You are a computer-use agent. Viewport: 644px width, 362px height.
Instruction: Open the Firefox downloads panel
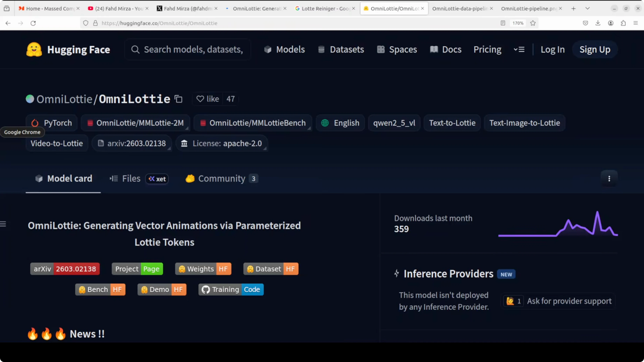(x=598, y=23)
